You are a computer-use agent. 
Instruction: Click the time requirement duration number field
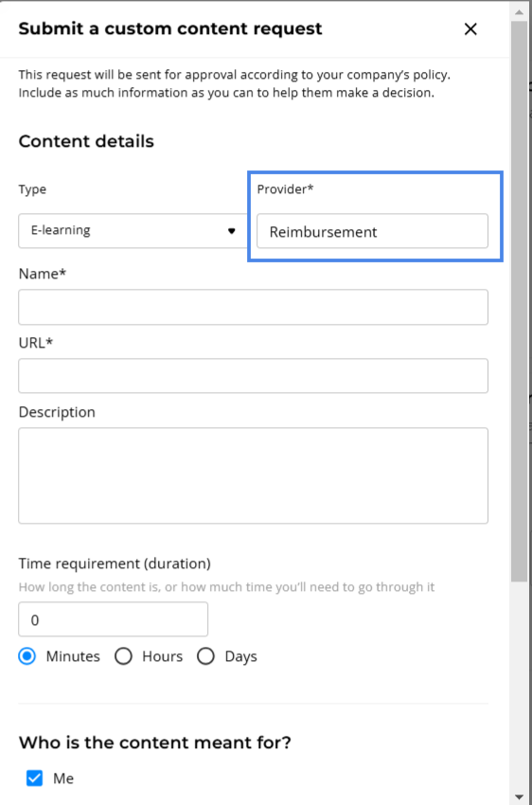coord(114,619)
